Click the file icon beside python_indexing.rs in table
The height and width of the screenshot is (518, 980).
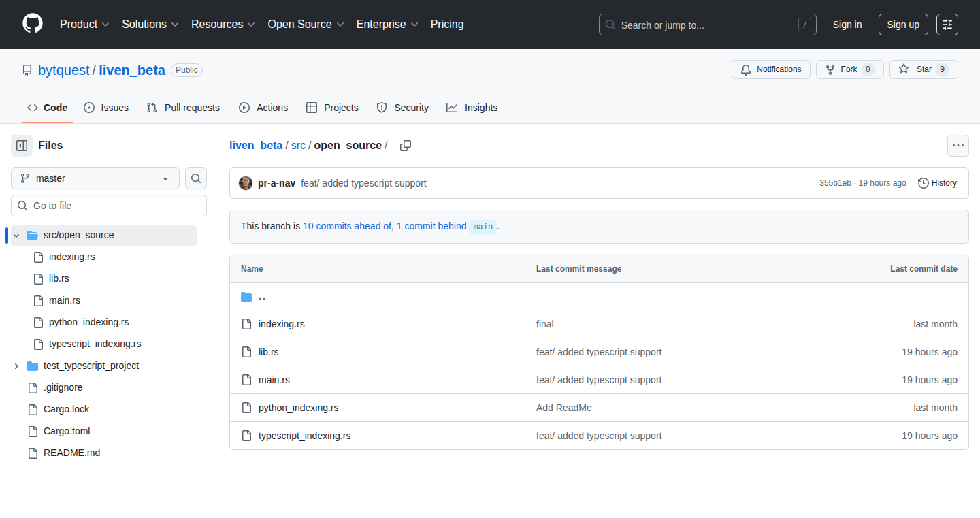246,408
